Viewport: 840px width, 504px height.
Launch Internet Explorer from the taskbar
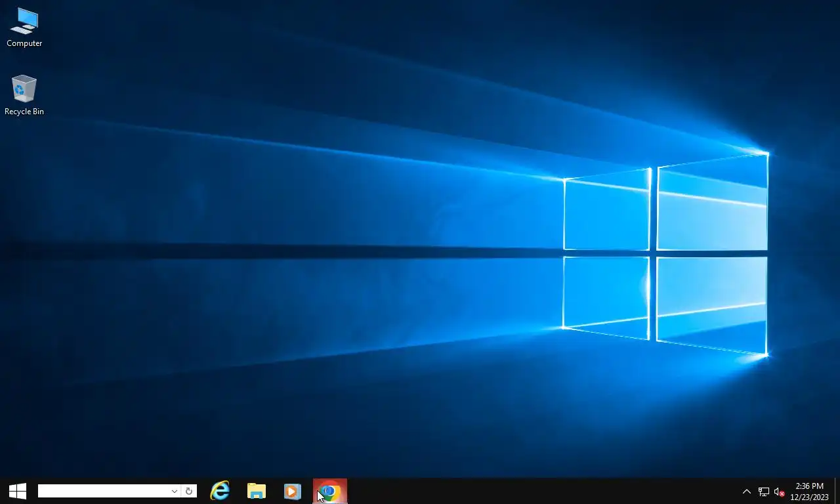(220, 491)
